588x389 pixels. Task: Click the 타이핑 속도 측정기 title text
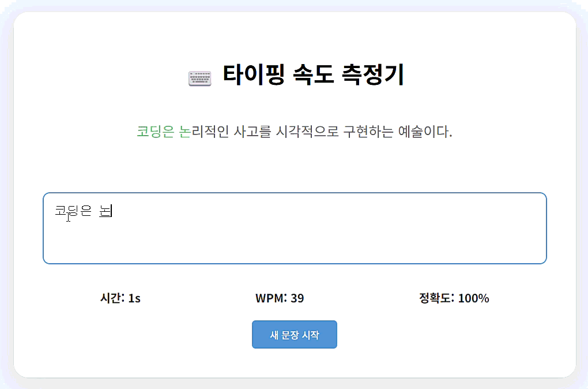coord(314,73)
